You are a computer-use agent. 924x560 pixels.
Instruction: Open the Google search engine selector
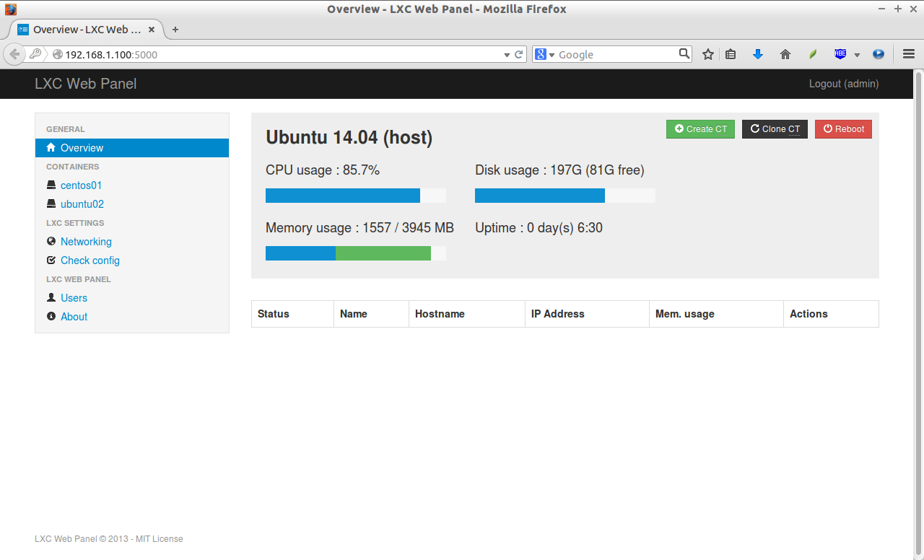545,54
